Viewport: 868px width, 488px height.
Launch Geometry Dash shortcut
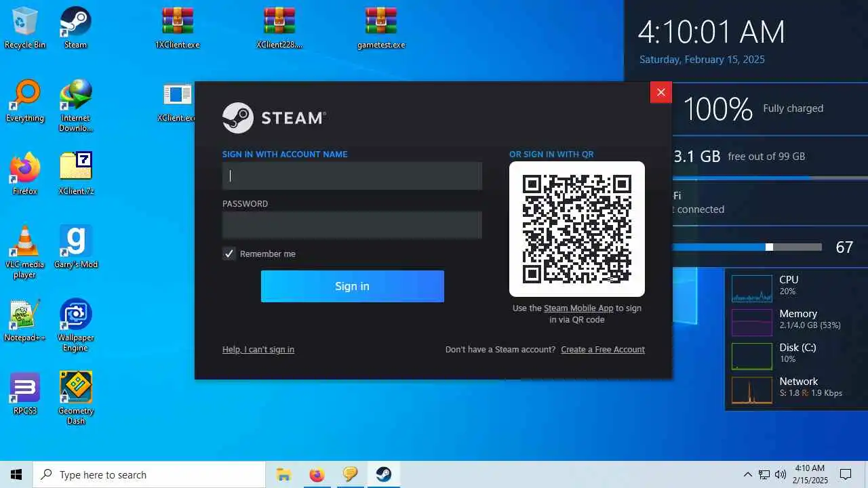pyautogui.click(x=75, y=399)
